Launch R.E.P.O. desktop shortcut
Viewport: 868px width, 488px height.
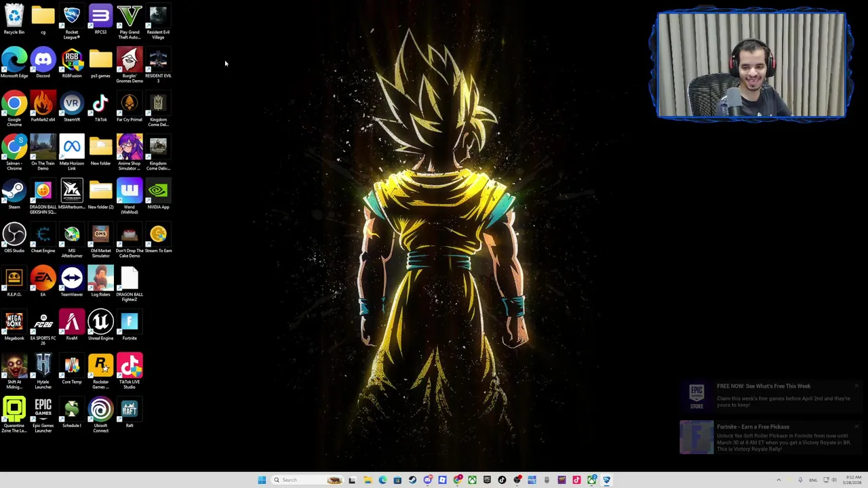(14, 283)
